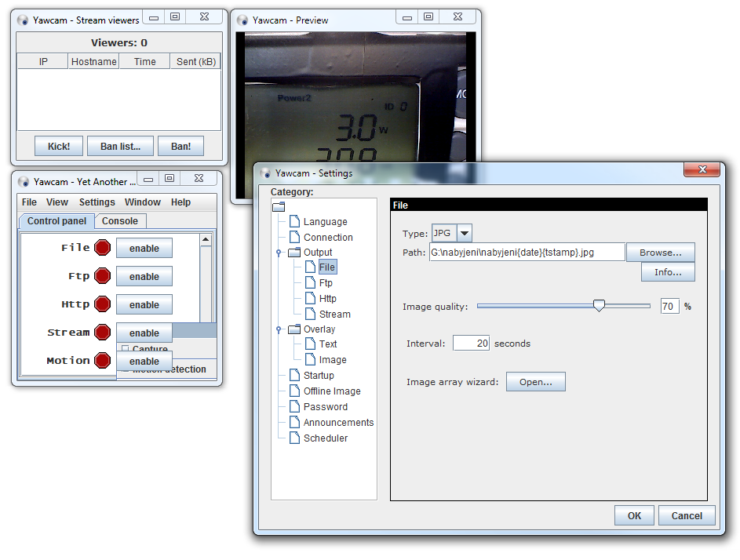Viewport: 740px width, 560px height.
Task: Enable Motion detection in control panel
Action: (144, 362)
